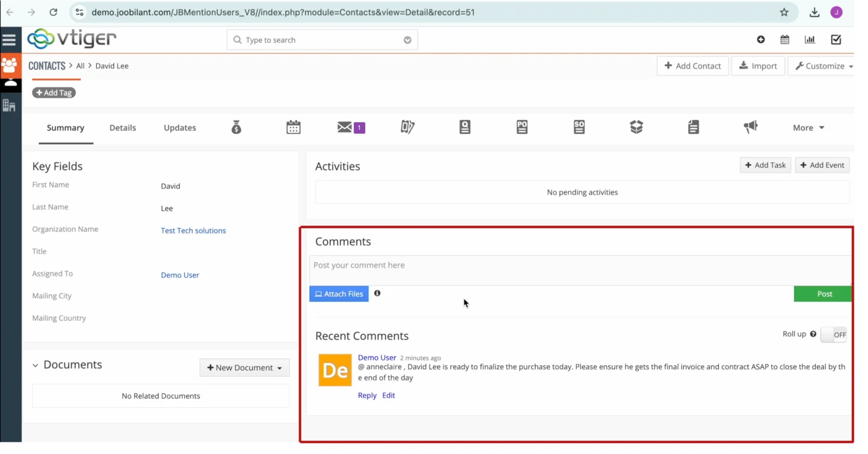Open the Purchase Orders (PO) tab
Viewport: 868px width, 454px height.
522,127
